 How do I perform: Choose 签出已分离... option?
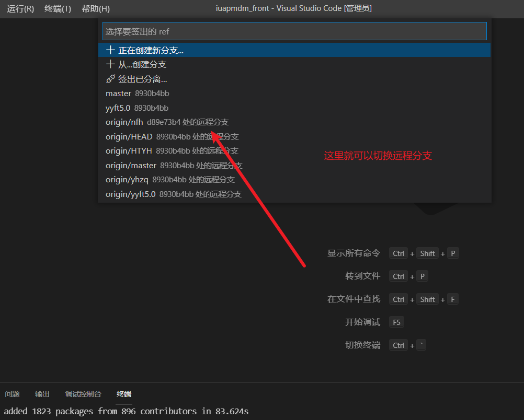tap(294, 79)
